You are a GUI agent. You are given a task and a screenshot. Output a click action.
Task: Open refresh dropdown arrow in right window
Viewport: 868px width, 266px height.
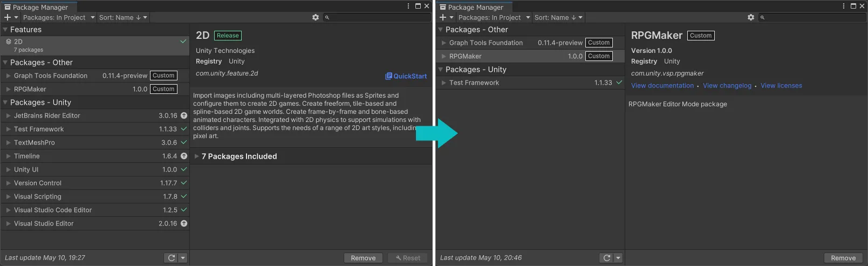coord(618,258)
